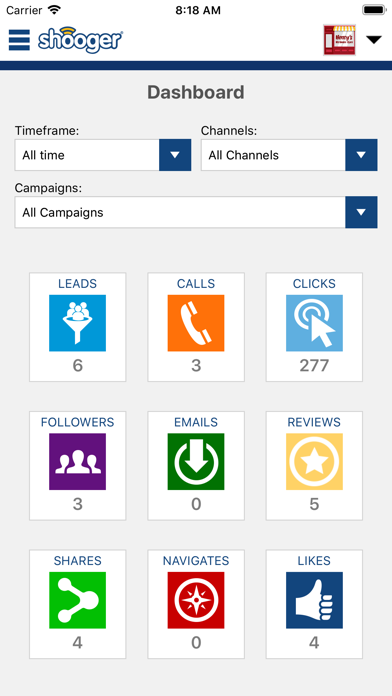Open the Channels dropdown arrow

point(361,155)
